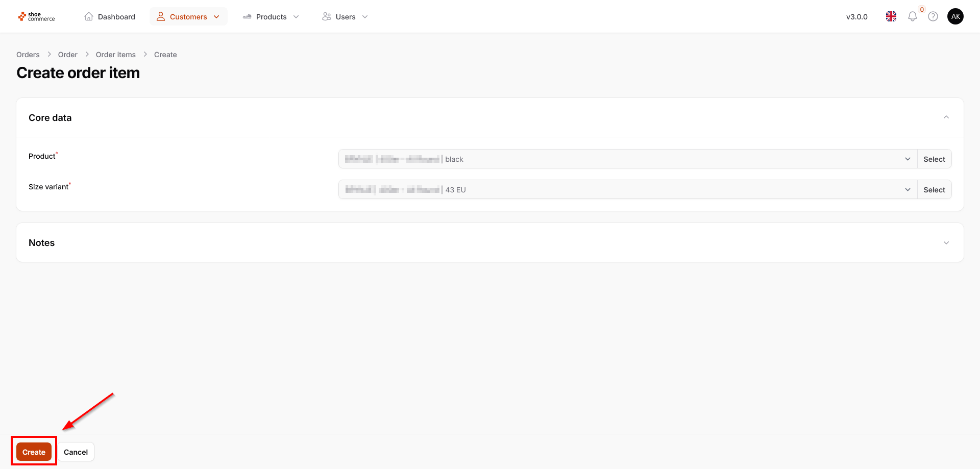Viewport: 980px width, 469px height.
Task: Expand the Customers menu chevron
Action: [216, 17]
